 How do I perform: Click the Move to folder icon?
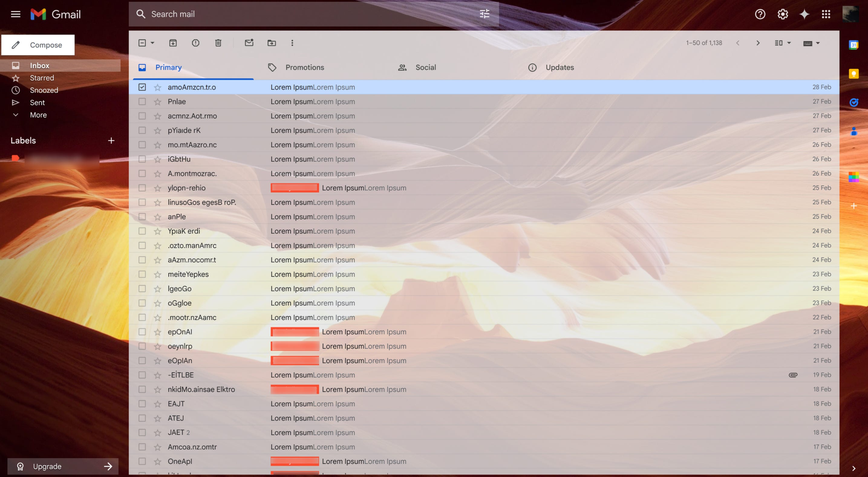[x=272, y=43]
